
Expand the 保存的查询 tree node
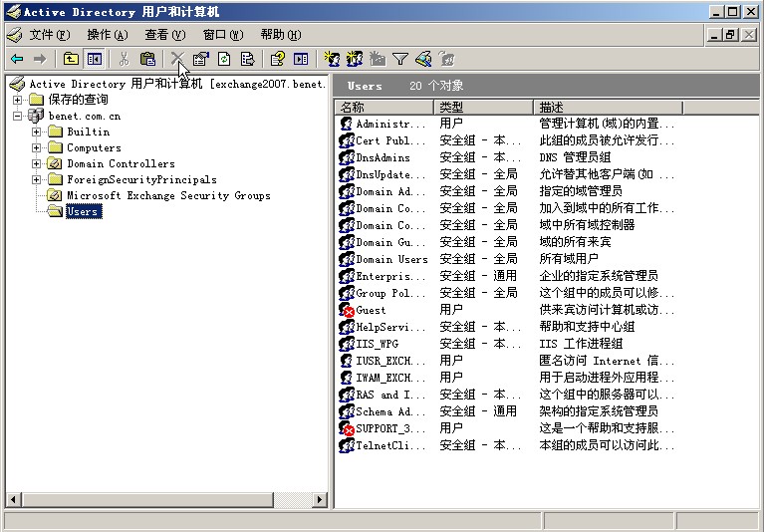(18, 100)
